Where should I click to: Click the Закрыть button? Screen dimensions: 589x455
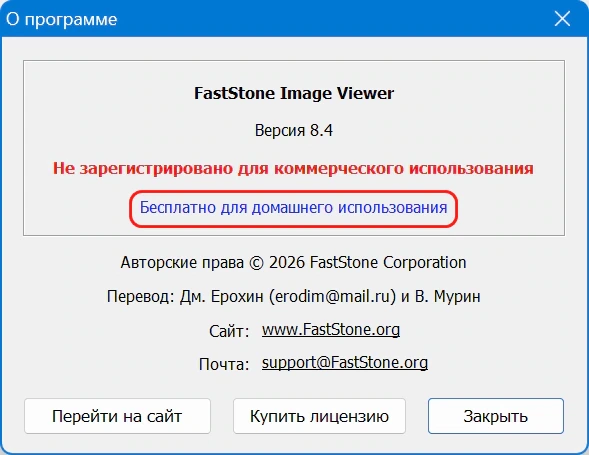click(496, 416)
